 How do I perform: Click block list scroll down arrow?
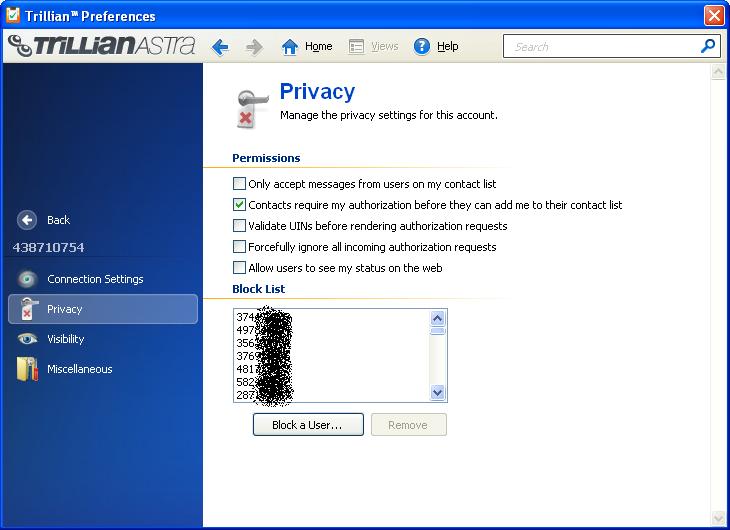coord(437,392)
